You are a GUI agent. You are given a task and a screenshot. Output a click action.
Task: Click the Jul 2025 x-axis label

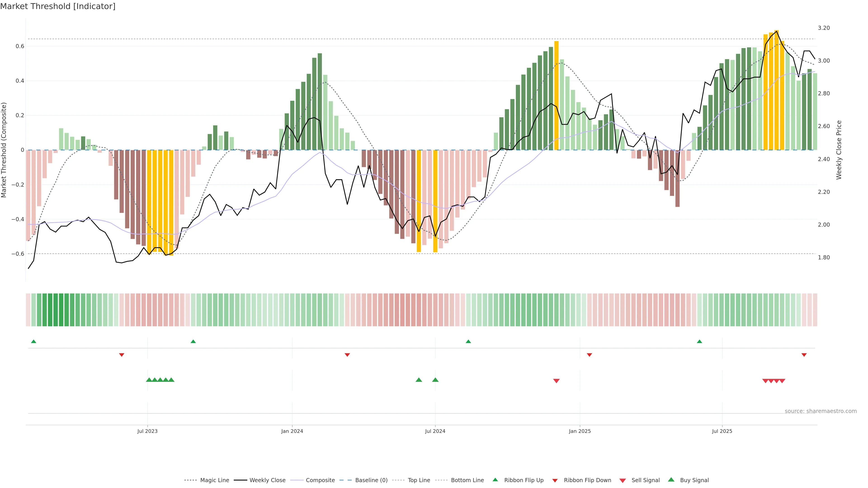click(x=722, y=431)
